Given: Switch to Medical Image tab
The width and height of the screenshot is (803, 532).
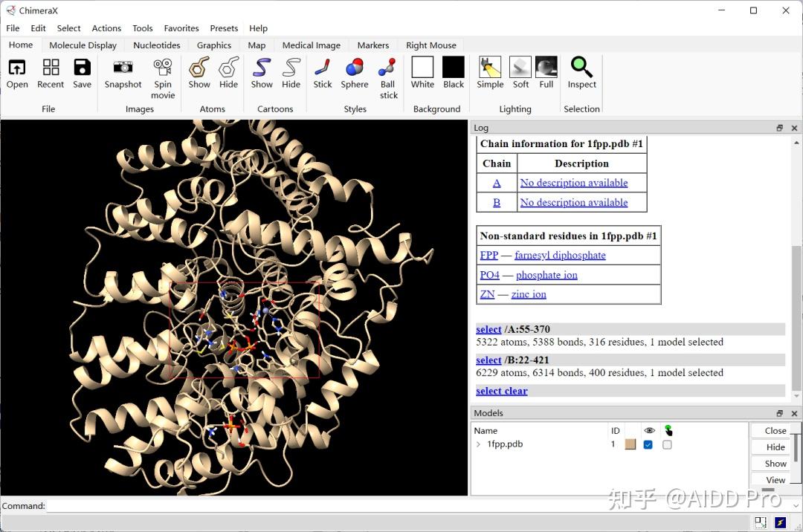Looking at the screenshot, I should point(312,45).
